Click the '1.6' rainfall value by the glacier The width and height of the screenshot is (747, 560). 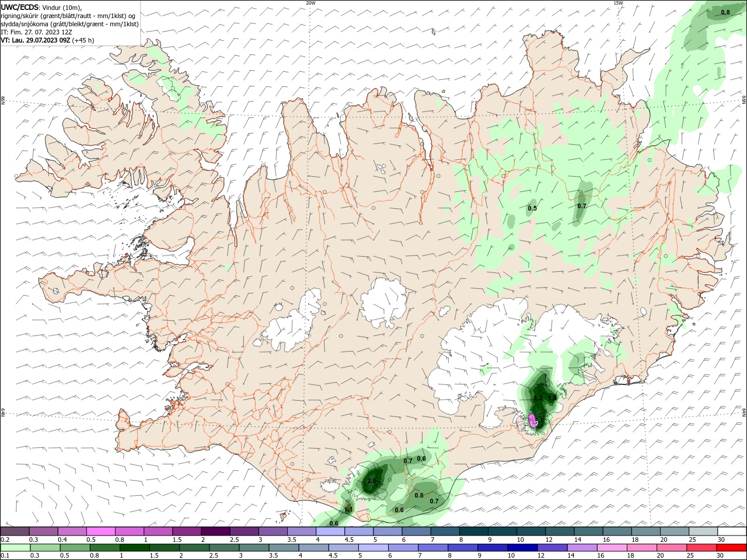tap(552, 397)
